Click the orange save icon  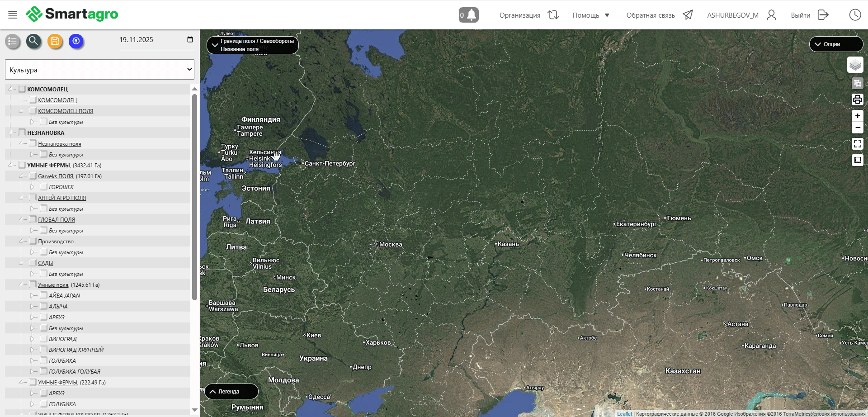coord(55,41)
